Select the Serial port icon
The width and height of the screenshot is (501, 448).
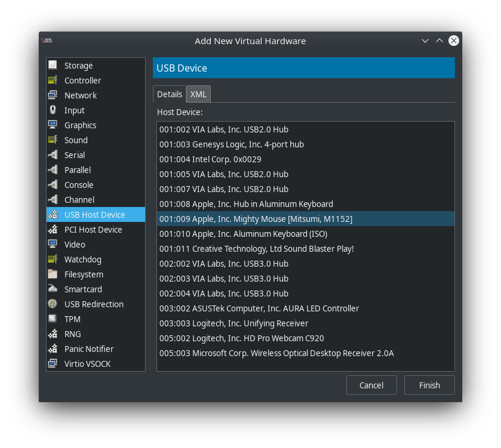(x=53, y=155)
